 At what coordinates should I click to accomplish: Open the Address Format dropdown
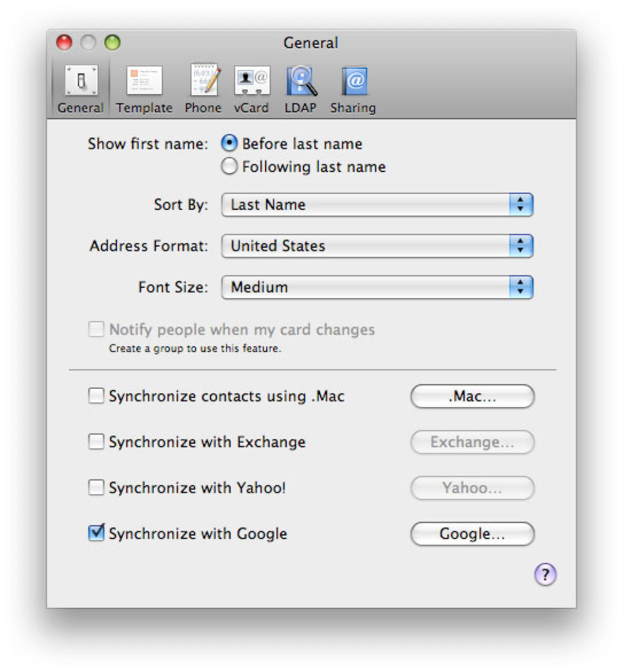click(x=376, y=246)
